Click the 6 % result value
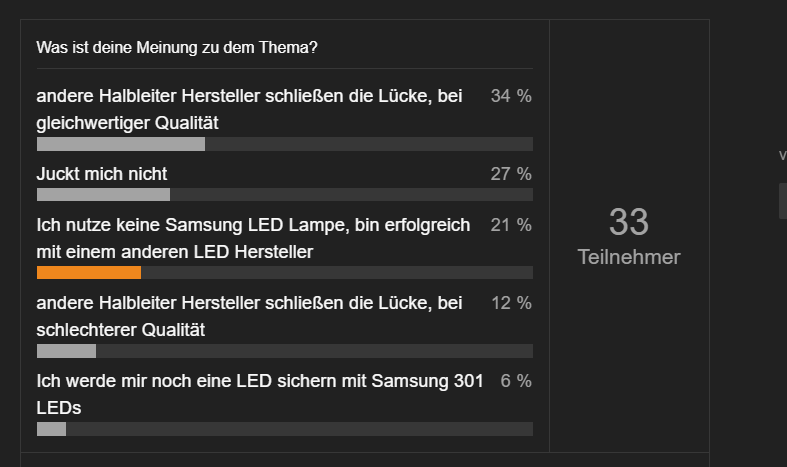This screenshot has width=787, height=467. click(516, 381)
